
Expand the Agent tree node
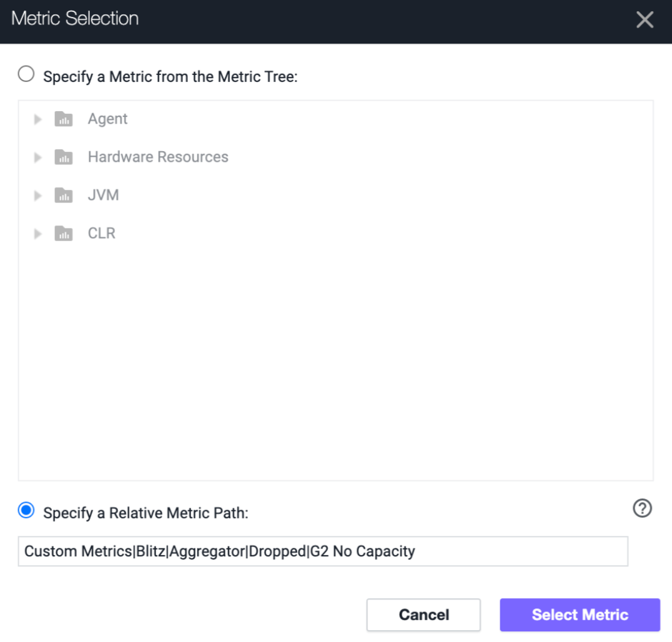pos(37,119)
